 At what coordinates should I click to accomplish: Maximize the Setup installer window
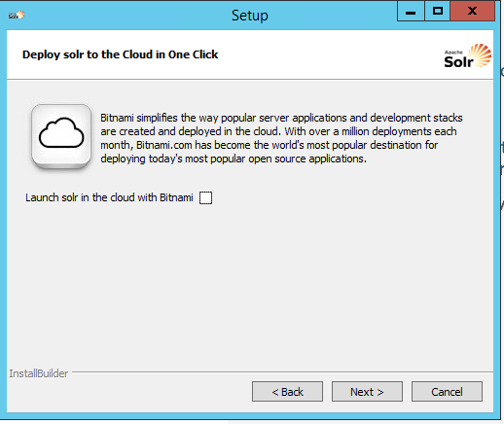(438, 12)
